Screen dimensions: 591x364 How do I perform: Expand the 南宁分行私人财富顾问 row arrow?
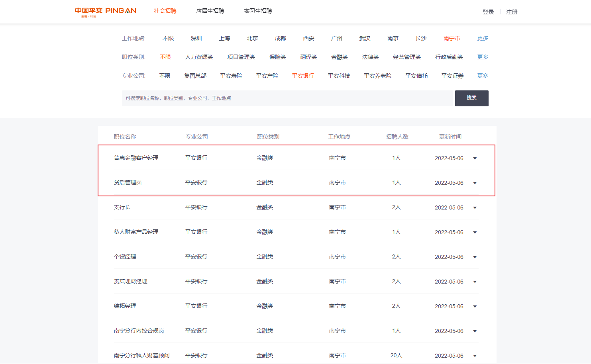[x=475, y=356]
